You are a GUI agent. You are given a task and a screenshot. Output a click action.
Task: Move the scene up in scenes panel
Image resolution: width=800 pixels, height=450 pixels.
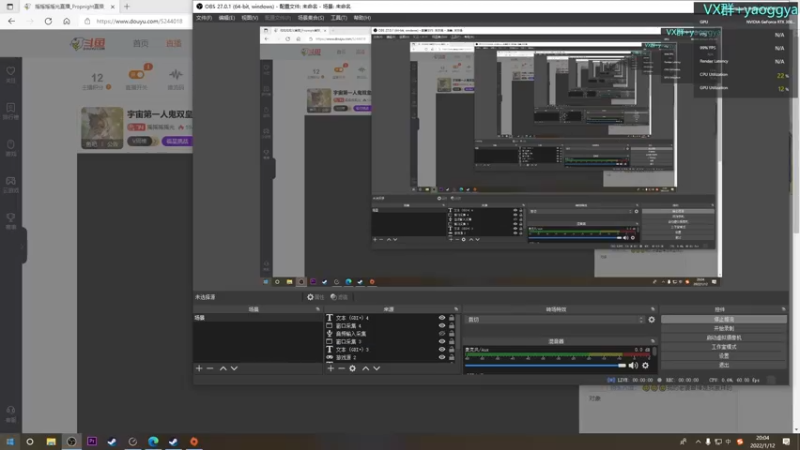[x=223, y=368]
